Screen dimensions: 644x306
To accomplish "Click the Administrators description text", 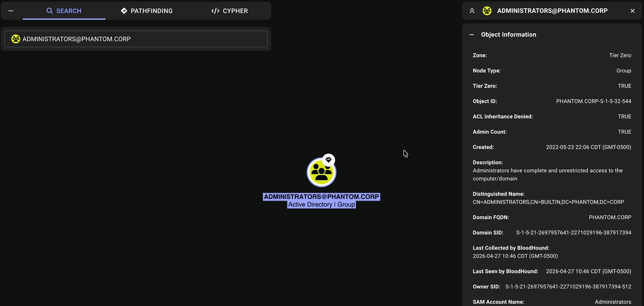I will (548, 175).
